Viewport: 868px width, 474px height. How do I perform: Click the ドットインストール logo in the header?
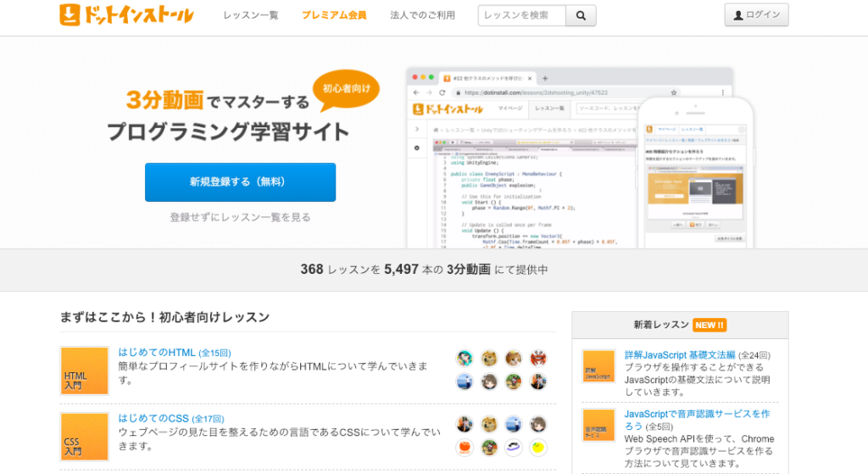127,15
